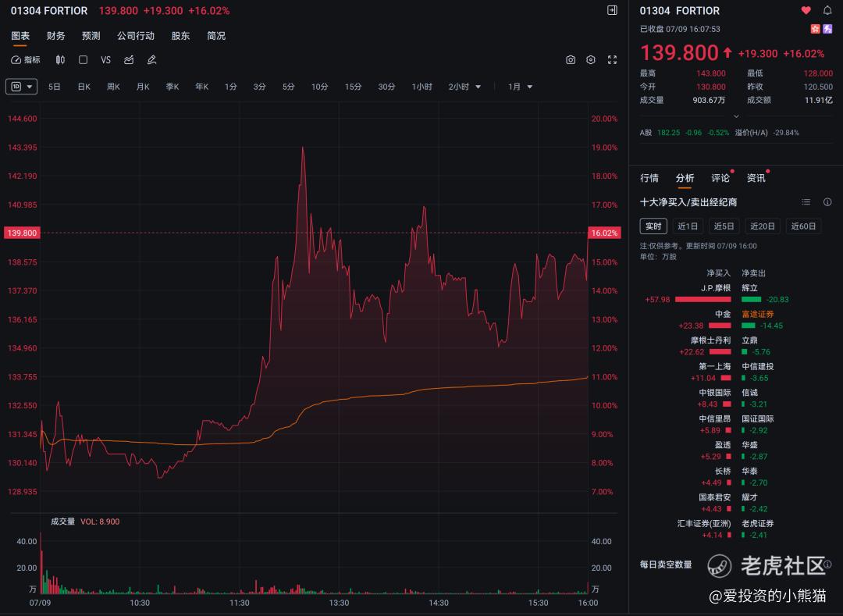The image size is (843, 616).
Task: Click the purple lightning badge
Action: click(827, 28)
